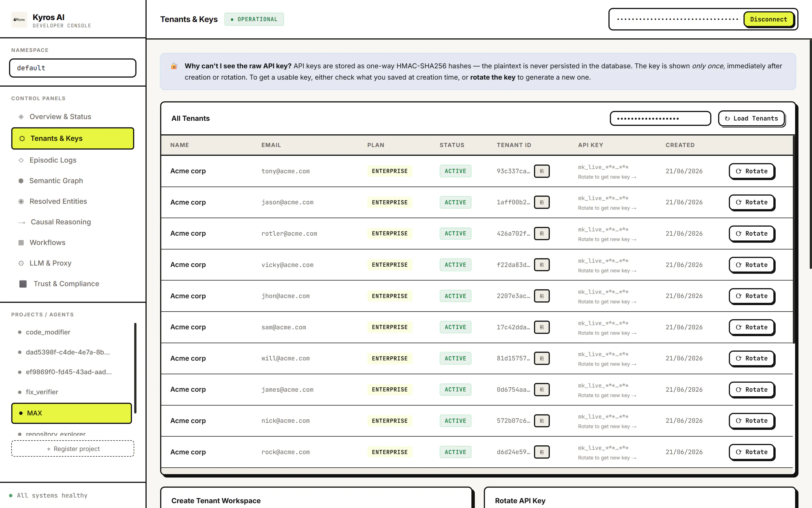Rotate key for jason@acme.com
Screen dimensions: 812x508
(752, 202)
